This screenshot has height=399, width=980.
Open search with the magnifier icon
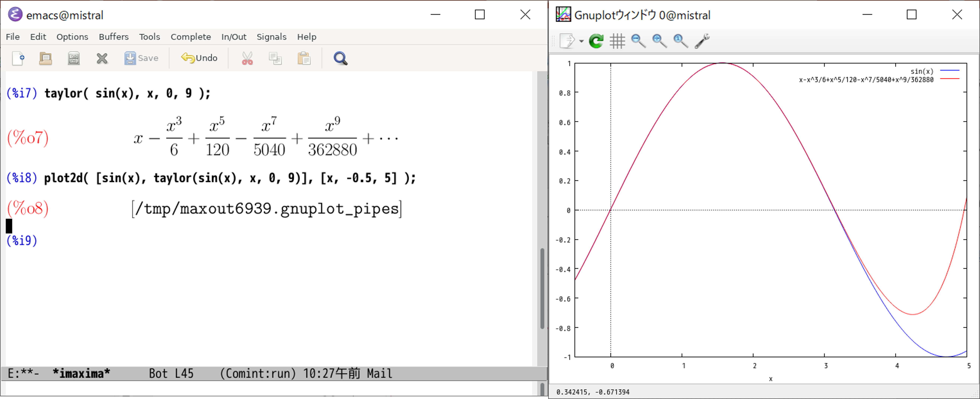[341, 58]
